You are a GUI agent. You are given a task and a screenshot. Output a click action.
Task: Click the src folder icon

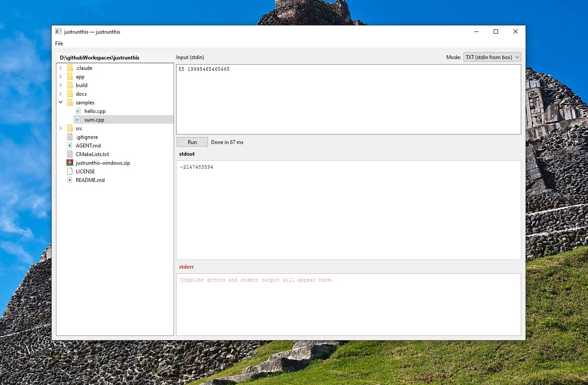coord(70,128)
